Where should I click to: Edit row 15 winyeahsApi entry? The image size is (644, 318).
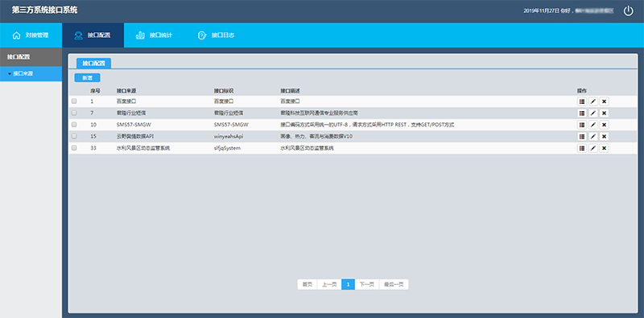click(592, 136)
